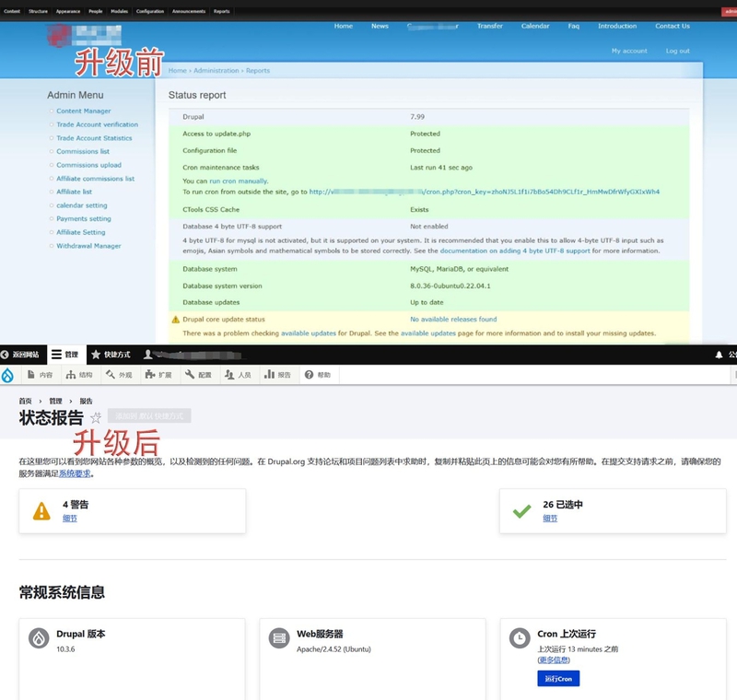Select the 结构 (Structure) toolbar icon

[78, 375]
